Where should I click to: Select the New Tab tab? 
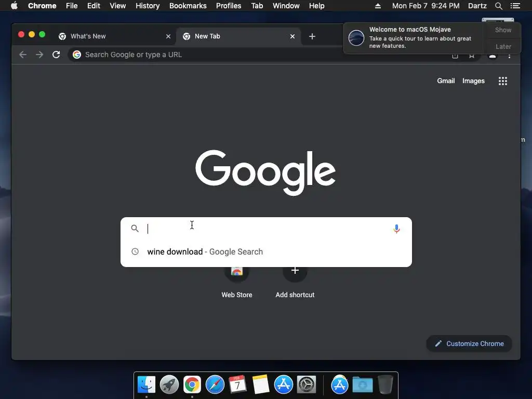pyautogui.click(x=238, y=36)
